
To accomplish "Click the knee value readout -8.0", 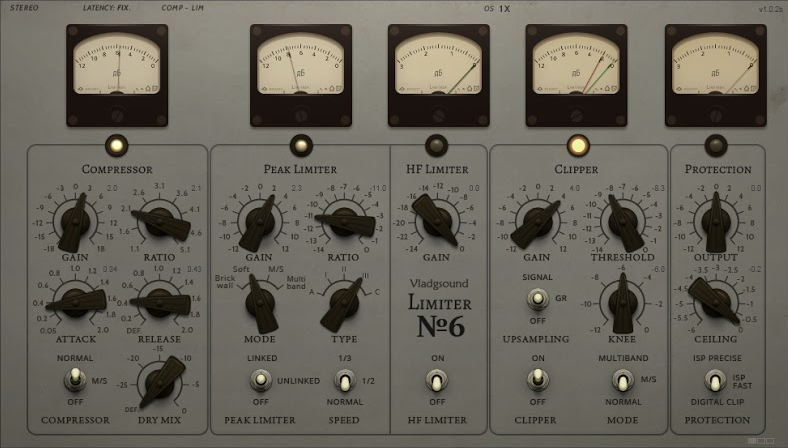I will pyautogui.click(x=658, y=269).
